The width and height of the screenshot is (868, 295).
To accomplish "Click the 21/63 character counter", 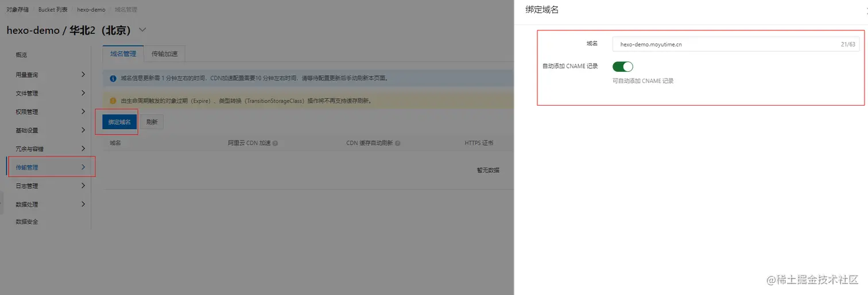I will click(x=848, y=44).
